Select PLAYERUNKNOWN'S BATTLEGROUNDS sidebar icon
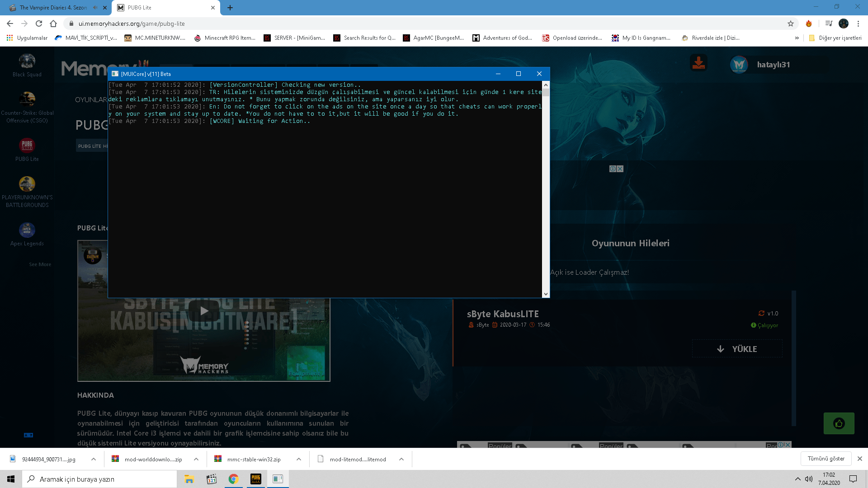The image size is (868, 488). coord(27,184)
